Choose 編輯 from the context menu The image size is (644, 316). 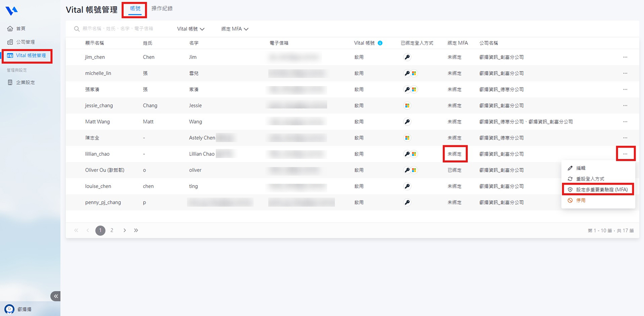click(580, 168)
